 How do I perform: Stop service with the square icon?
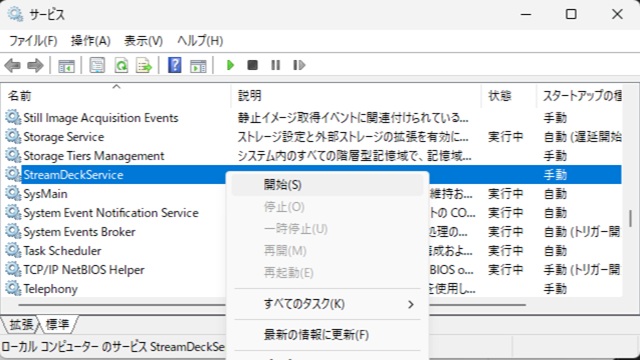point(252,65)
